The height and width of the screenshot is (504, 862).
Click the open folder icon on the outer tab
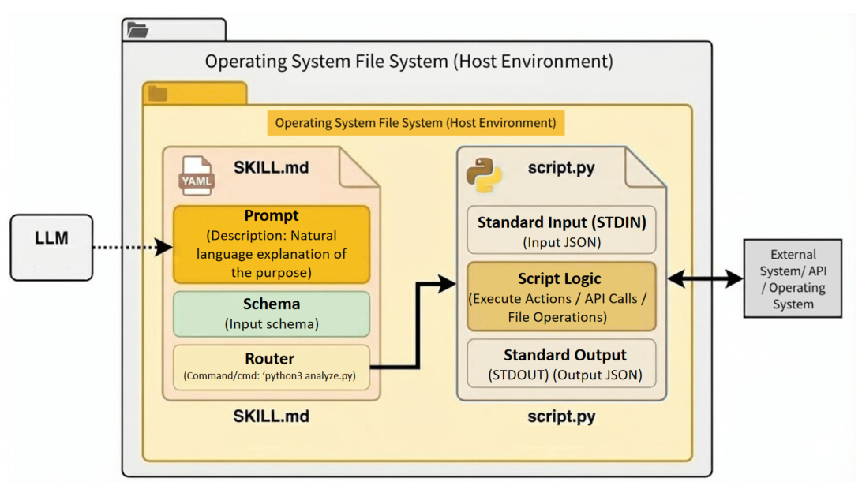[x=137, y=31]
